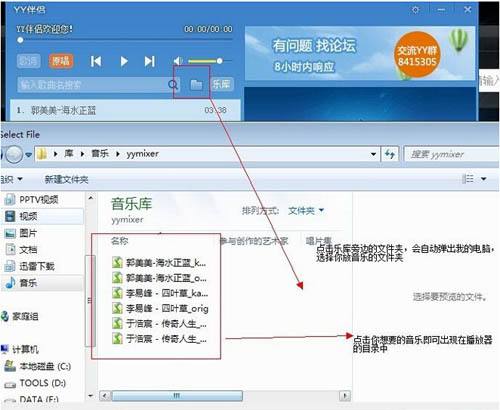Open the 乐库 music library button
Viewport: 500px width, 410px height.
click(222, 84)
